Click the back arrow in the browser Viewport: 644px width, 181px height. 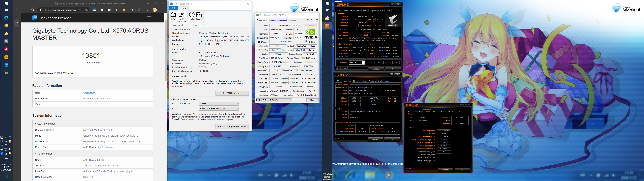point(17,10)
